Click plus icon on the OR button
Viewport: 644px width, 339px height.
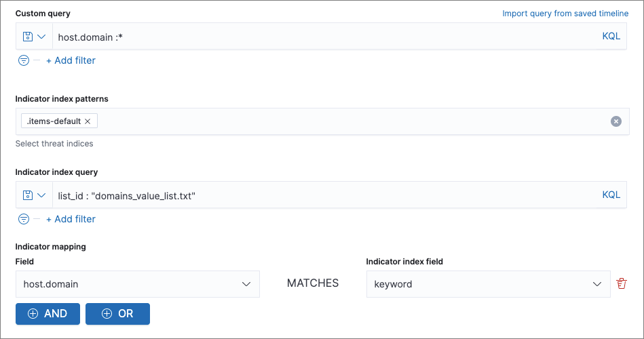pyautogui.click(x=107, y=314)
